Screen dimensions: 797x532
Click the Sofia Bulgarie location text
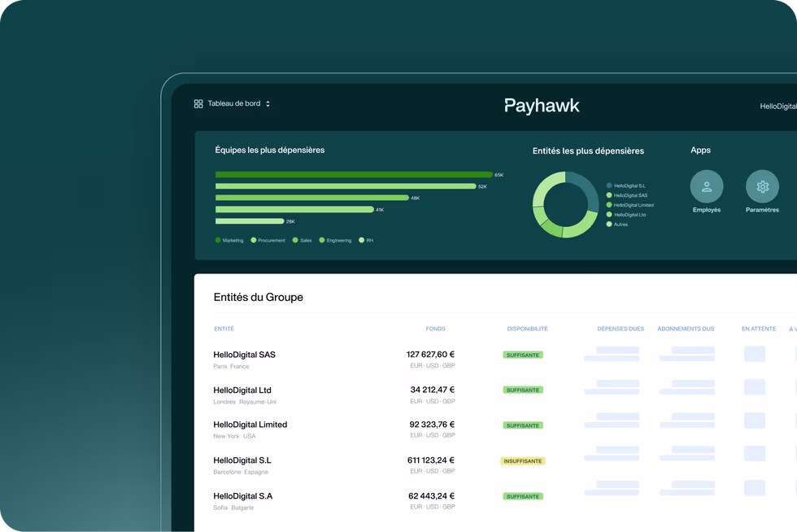point(233,508)
